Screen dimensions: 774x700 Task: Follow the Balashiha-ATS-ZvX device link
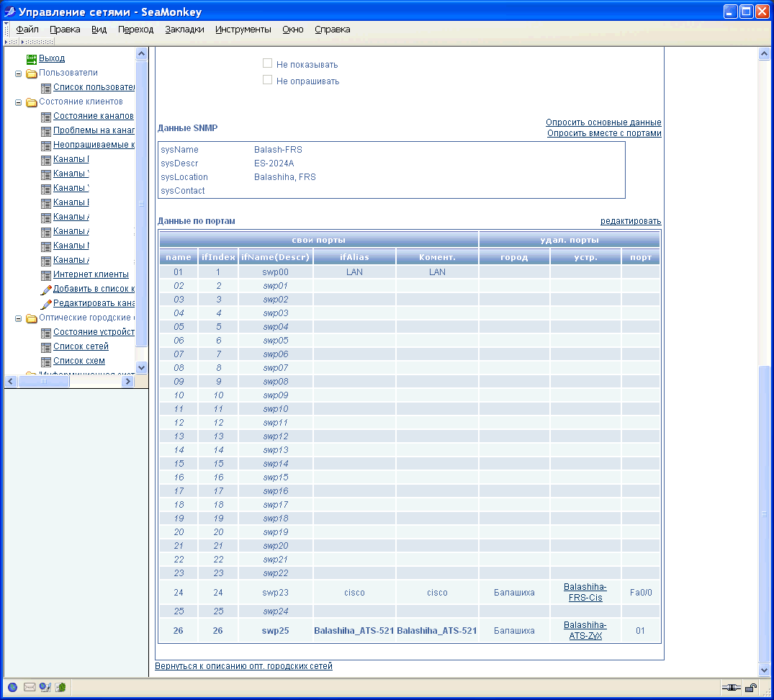pos(585,630)
